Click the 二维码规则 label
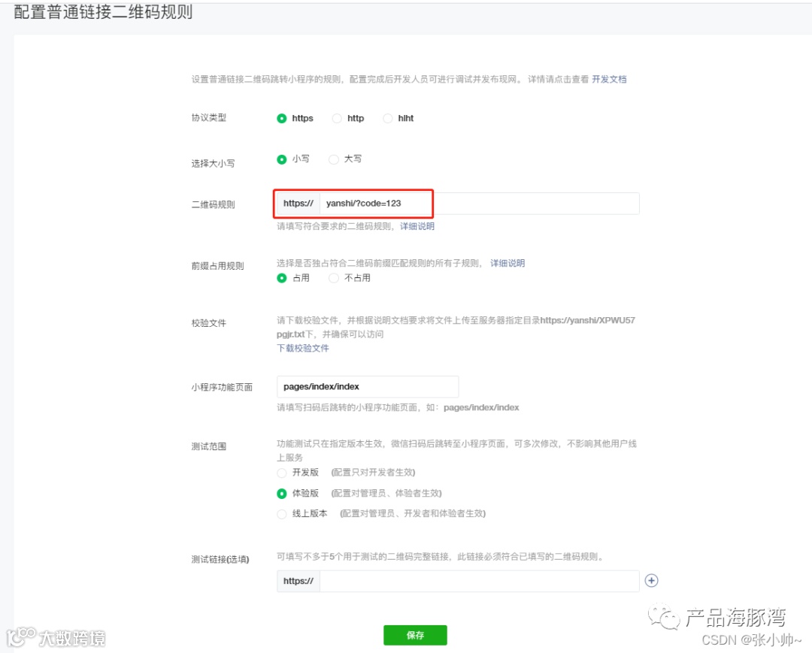 [213, 204]
